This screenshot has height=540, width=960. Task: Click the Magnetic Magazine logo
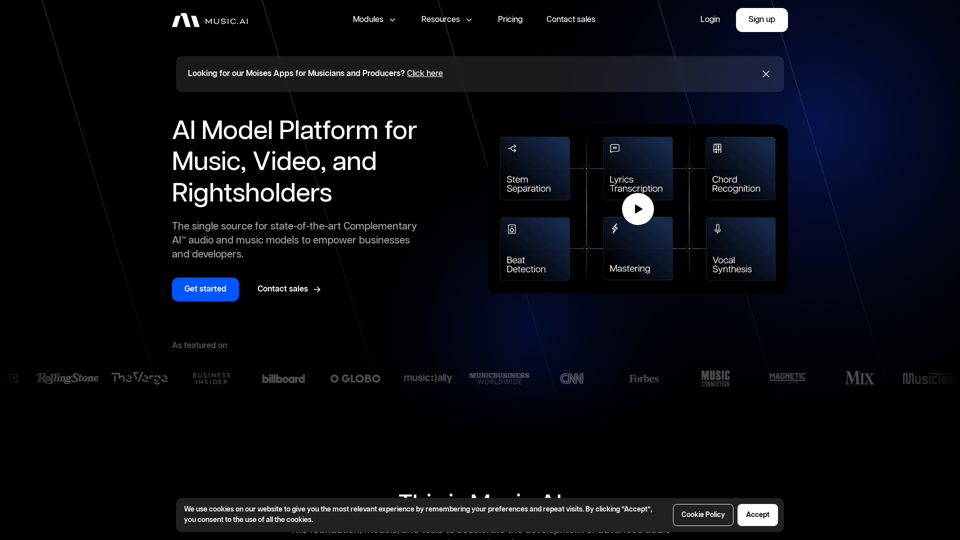[x=787, y=378]
